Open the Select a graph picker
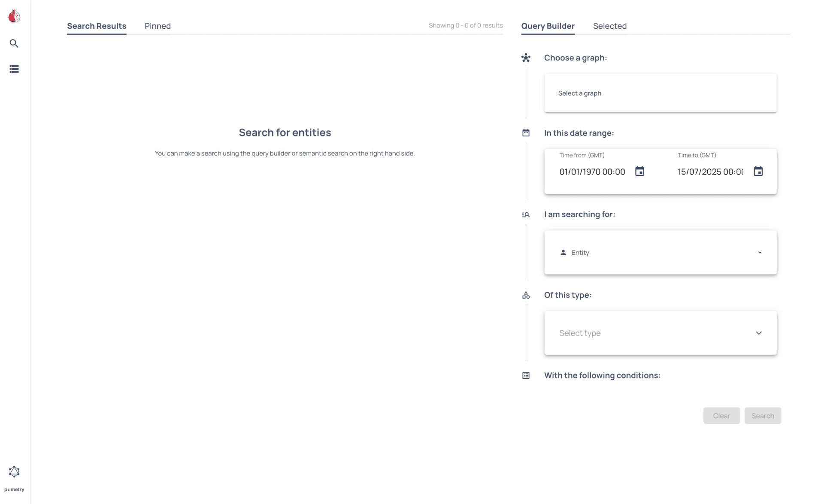Screen dimensions: 824x504 coord(660,93)
